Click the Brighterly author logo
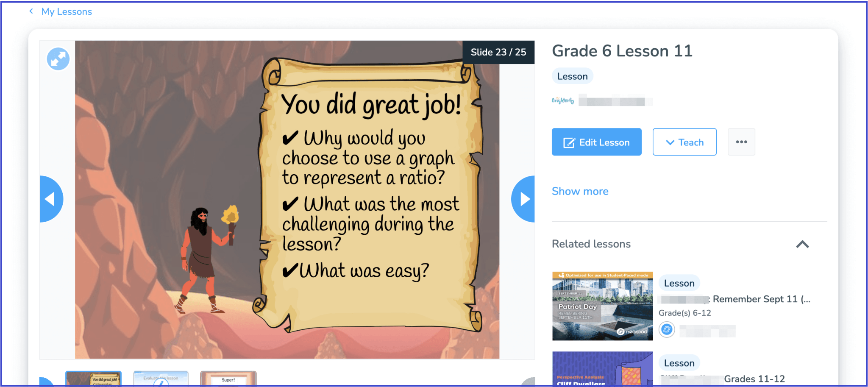 point(562,101)
